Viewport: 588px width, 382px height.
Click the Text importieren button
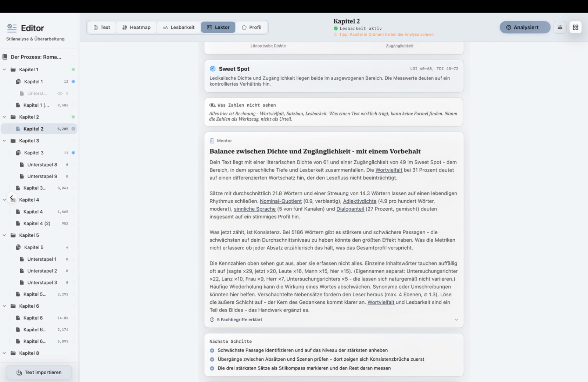pos(39,373)
